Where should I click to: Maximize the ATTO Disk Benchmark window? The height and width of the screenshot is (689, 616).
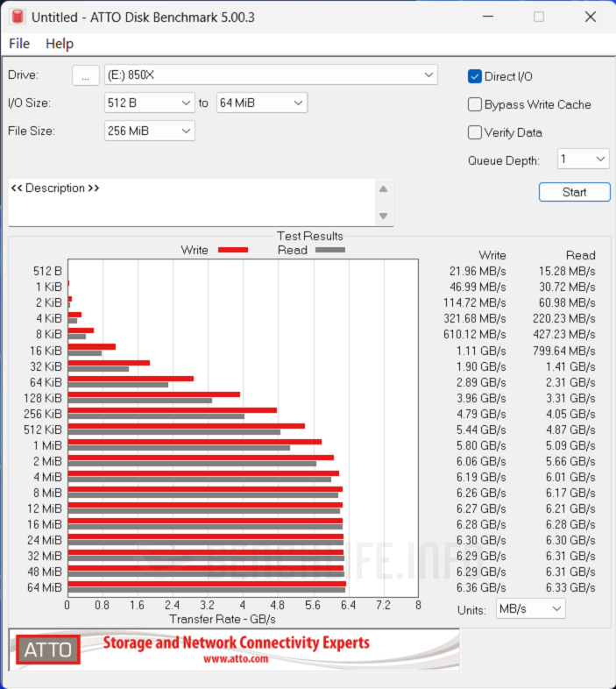point(539,17)
